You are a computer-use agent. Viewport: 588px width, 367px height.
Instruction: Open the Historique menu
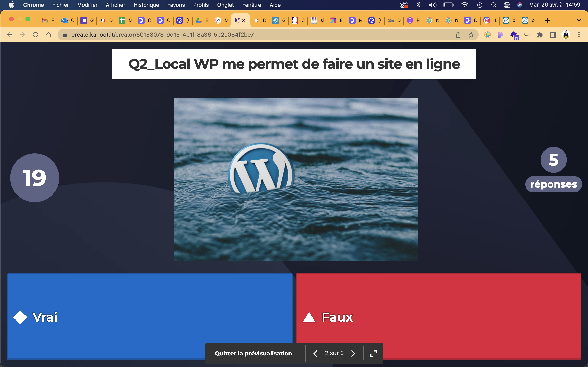click(146, 5)
